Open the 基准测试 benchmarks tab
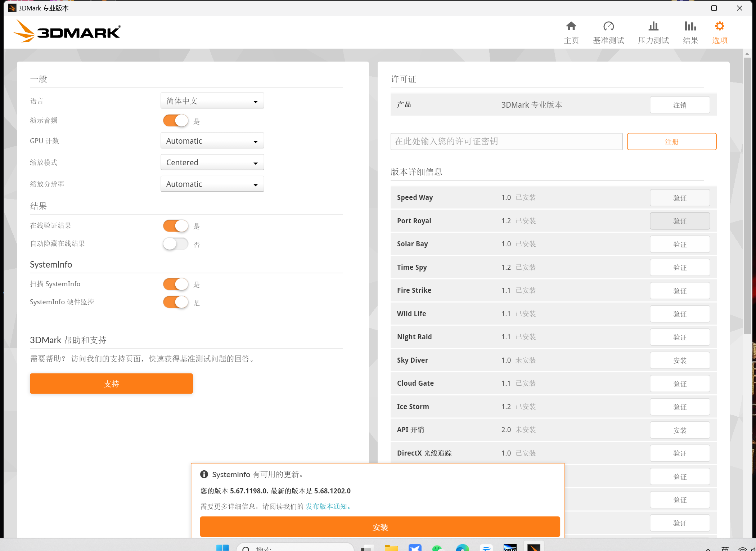This screenshot has height=551, width=756. (608, 32)
